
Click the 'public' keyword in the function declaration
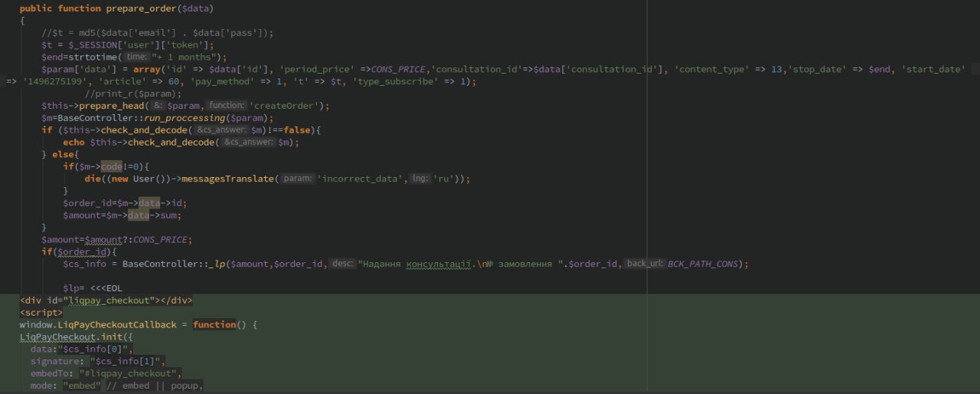pos(36,8)
